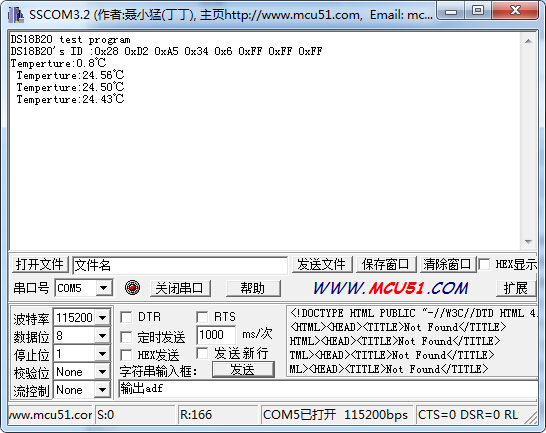Toggle the DTR checkbox

126,317
